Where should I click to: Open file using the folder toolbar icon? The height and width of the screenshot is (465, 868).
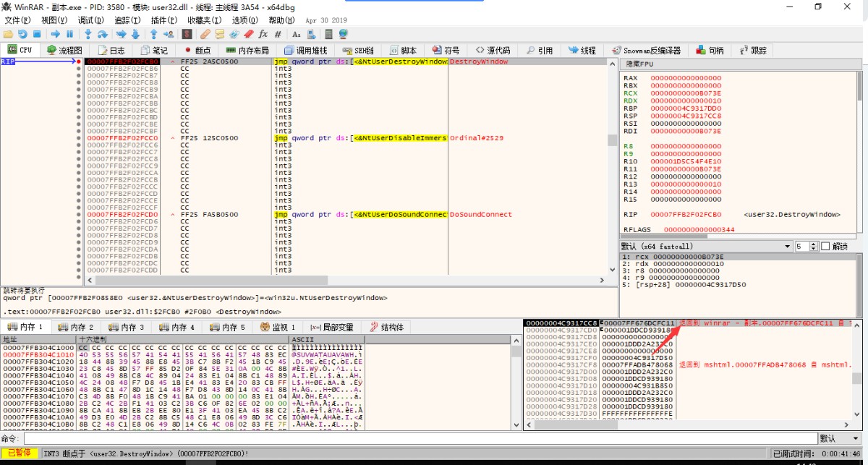[x=8, y=34]
